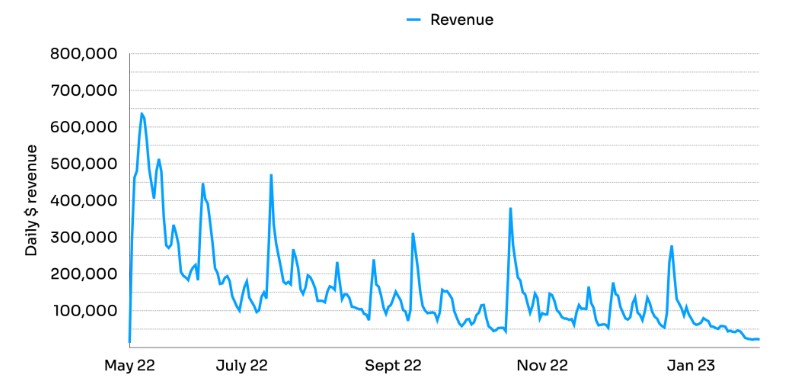The image size is (807, 379).
Task: Click the Sept 22 x-axis label
Action: pyautogui.click(x=393, y=366)
